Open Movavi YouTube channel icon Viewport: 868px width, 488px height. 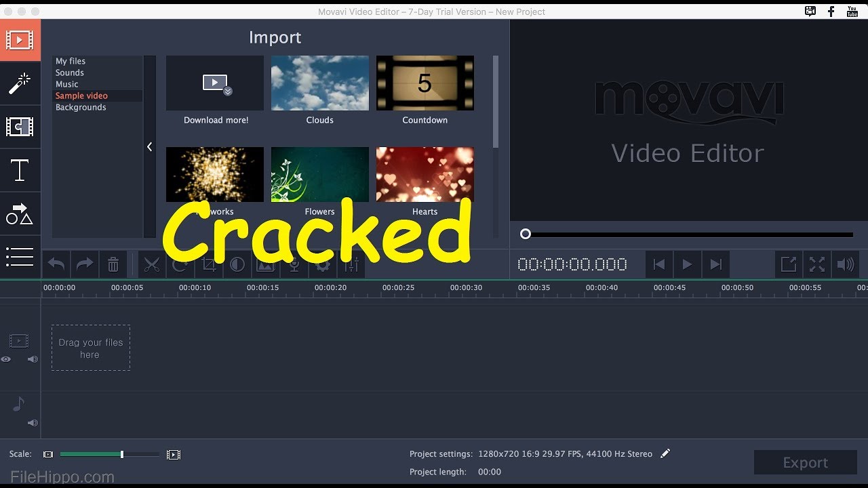tap(852, 12)
